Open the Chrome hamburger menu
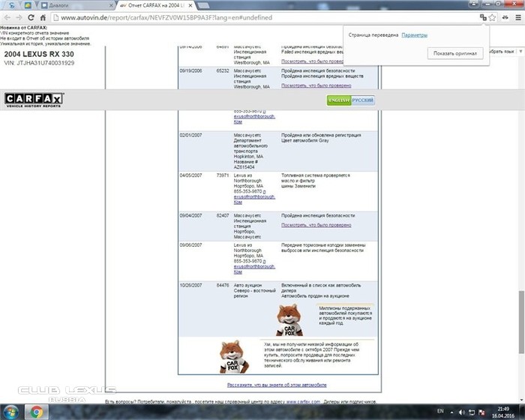 pos(517,16)
